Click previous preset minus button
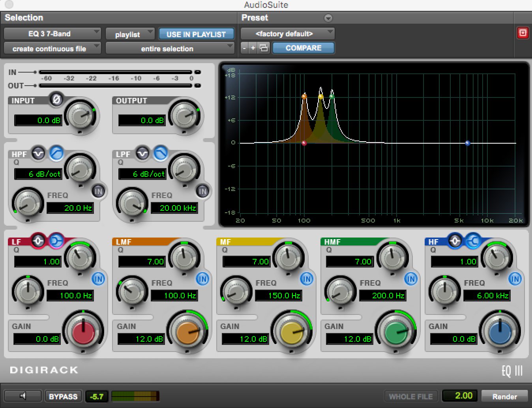The image size is (532, 408). pos(245,48)
